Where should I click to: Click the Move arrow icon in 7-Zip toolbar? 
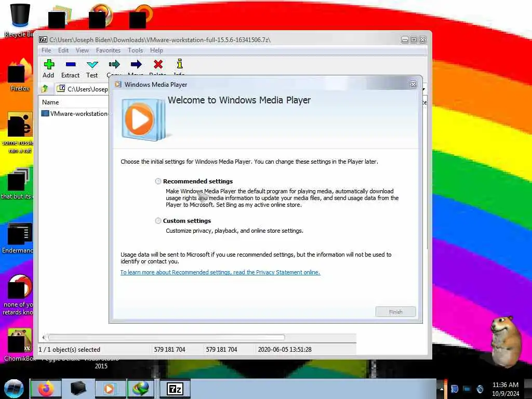136,64
